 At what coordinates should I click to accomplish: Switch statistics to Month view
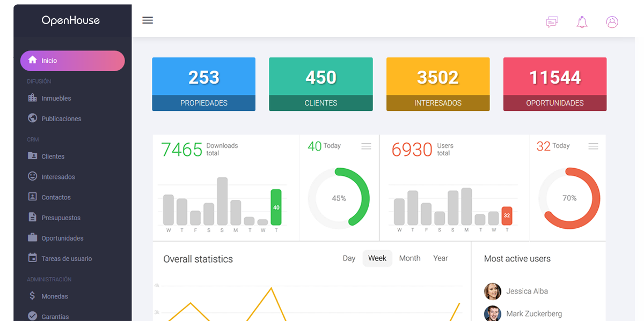(x=409, y=258)
